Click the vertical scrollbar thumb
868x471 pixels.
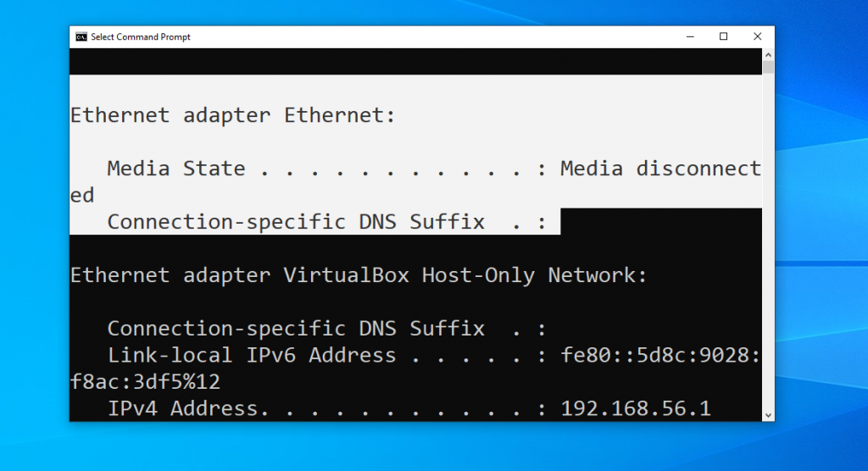768,68
